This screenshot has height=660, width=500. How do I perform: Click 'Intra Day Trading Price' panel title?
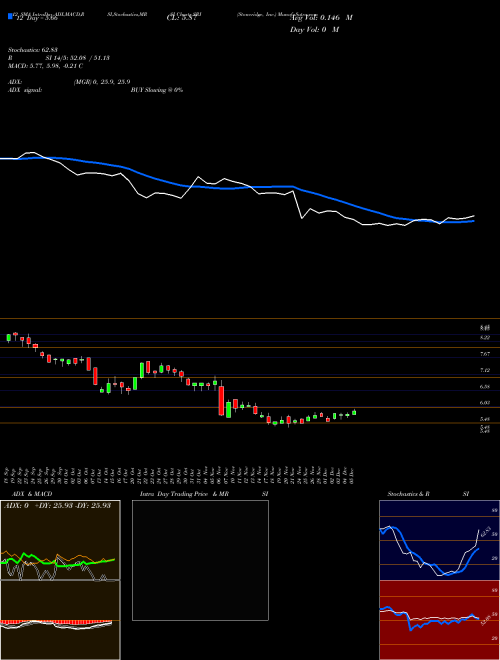tap(174, 494)
